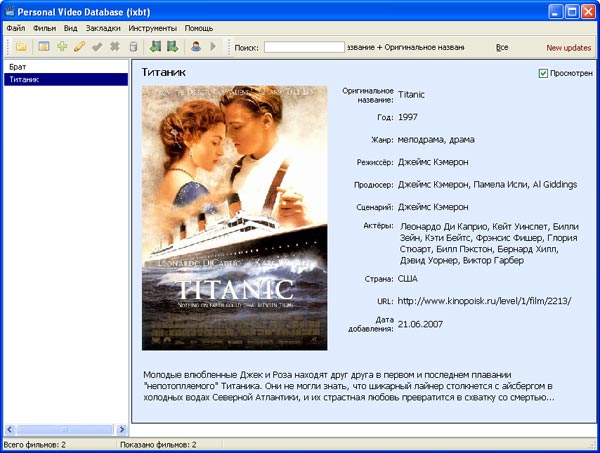Open the Файл menu
Image resolution: width=600 pixels, height=453 pixels.
point(16,28)
